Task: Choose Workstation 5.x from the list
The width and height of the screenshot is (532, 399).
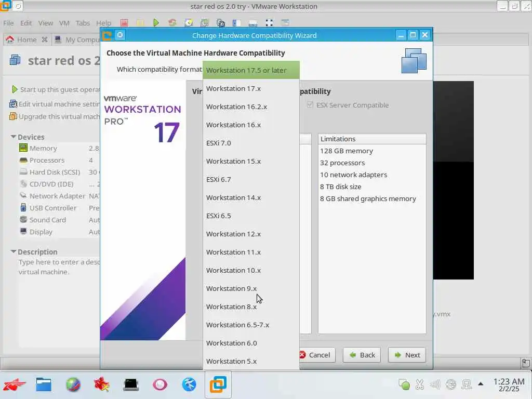Action: pyautogui.click(x=251, y=362)
